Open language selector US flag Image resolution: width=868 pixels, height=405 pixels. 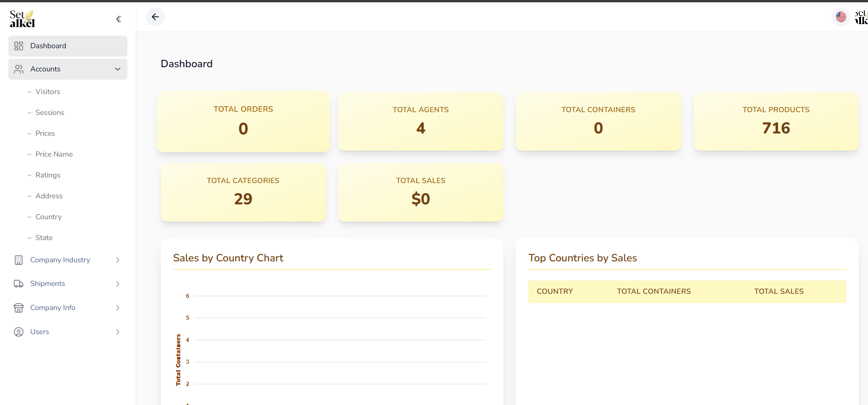841,17
